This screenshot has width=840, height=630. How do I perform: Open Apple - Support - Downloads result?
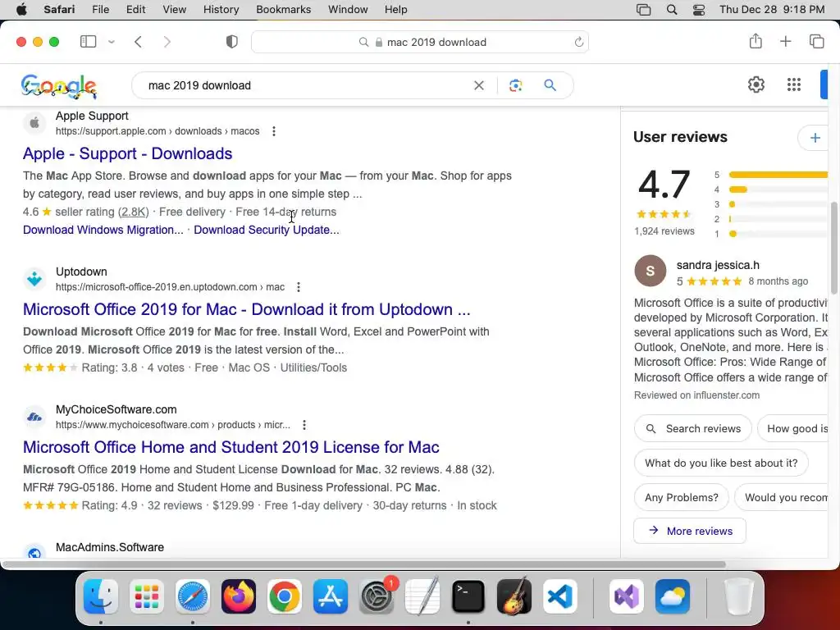click(x=127, y=153)
